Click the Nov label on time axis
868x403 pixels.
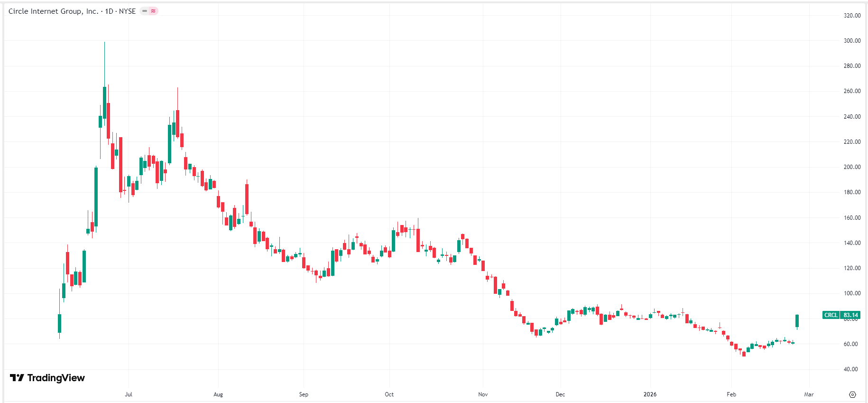pyautogui.click(x=483, y=394)
